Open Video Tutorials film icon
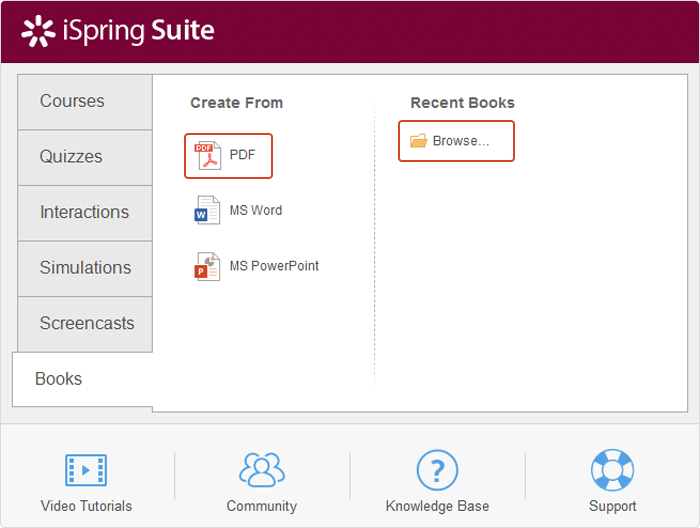The height and width of the screenshot is (528, 700). [86, 469]
